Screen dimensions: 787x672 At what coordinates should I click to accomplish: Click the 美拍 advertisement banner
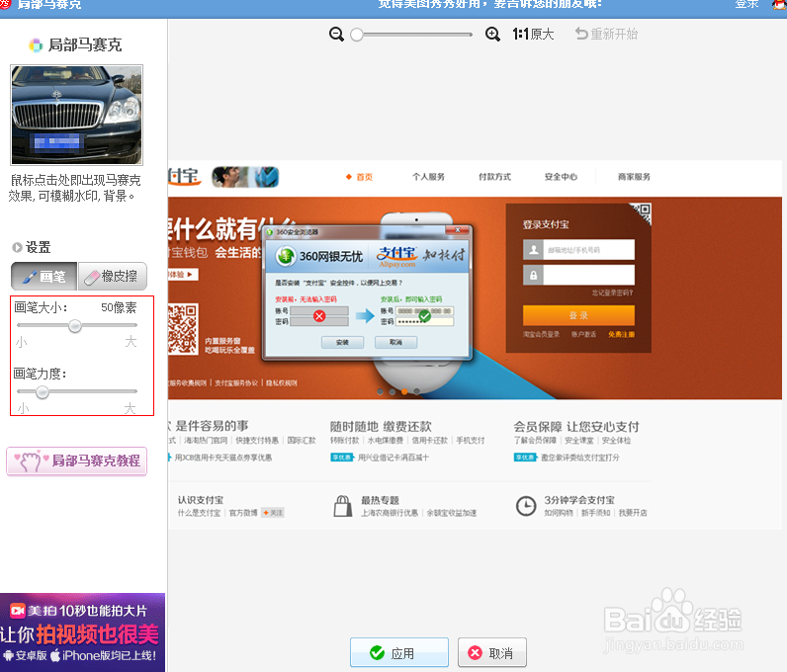click(82, 632)
